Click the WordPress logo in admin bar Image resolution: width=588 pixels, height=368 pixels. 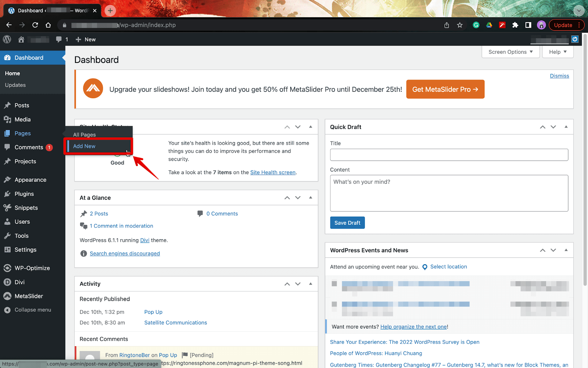pyautogui.click(x=7, y=39)
